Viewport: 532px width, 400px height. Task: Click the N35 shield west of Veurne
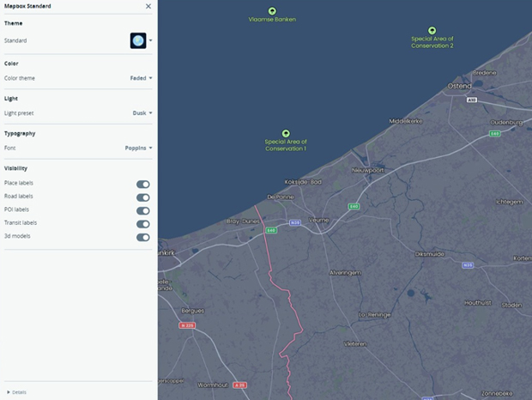point(295,222)
